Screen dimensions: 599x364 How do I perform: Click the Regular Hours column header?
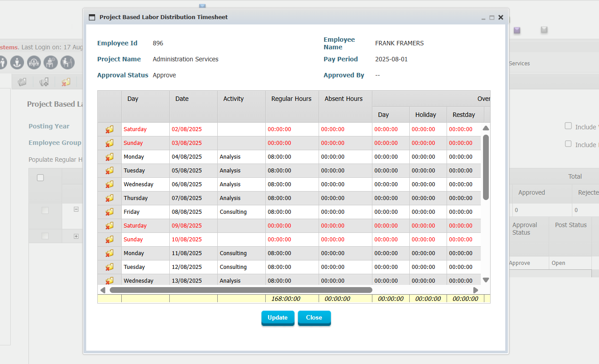[292, 107]
